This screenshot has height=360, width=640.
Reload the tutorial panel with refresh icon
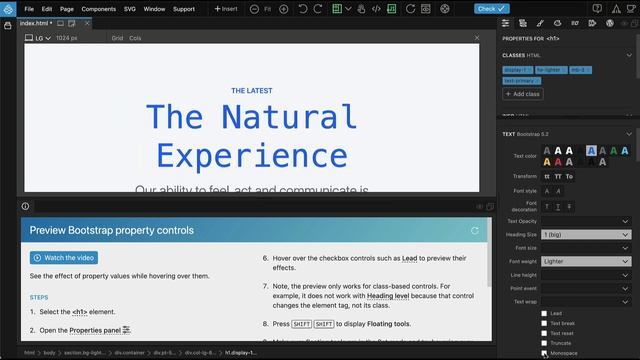pos(474,231)
